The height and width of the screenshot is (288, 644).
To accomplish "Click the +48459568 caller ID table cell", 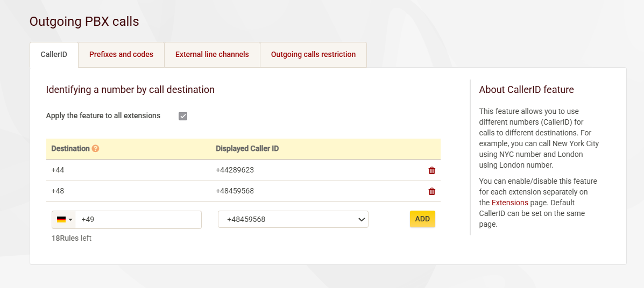I will click(235, 191).
